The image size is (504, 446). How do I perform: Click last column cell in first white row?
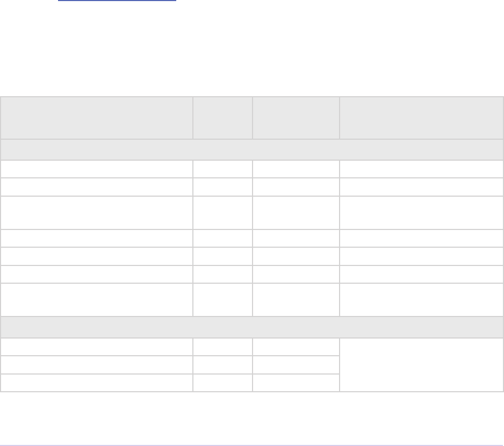421,169
